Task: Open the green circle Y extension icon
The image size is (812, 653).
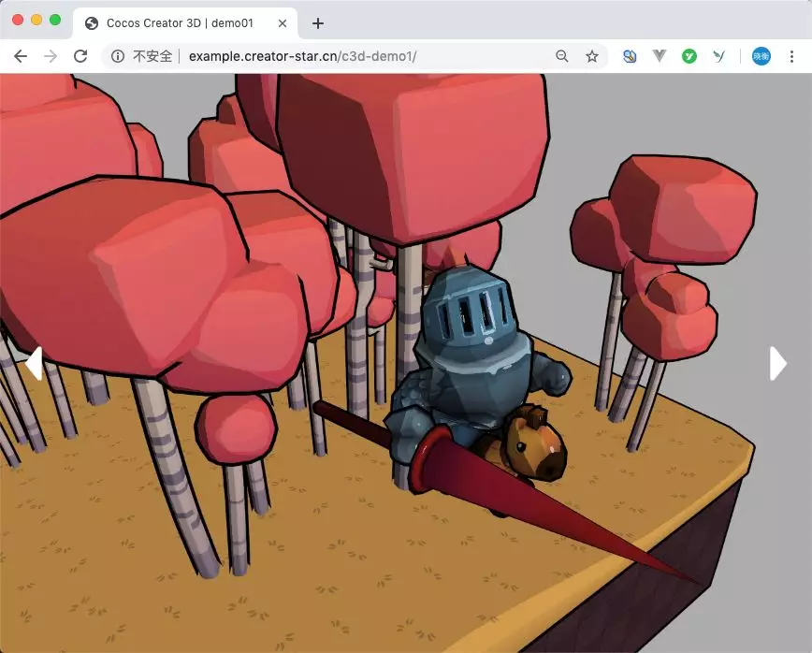Action: pyautogui.click(x=689, y=56)
